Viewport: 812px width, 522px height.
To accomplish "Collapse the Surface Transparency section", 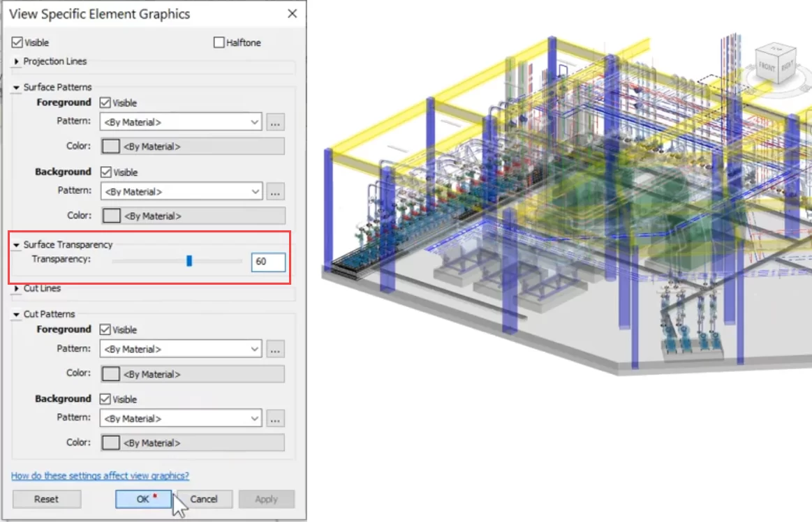I will pos(17,245).
